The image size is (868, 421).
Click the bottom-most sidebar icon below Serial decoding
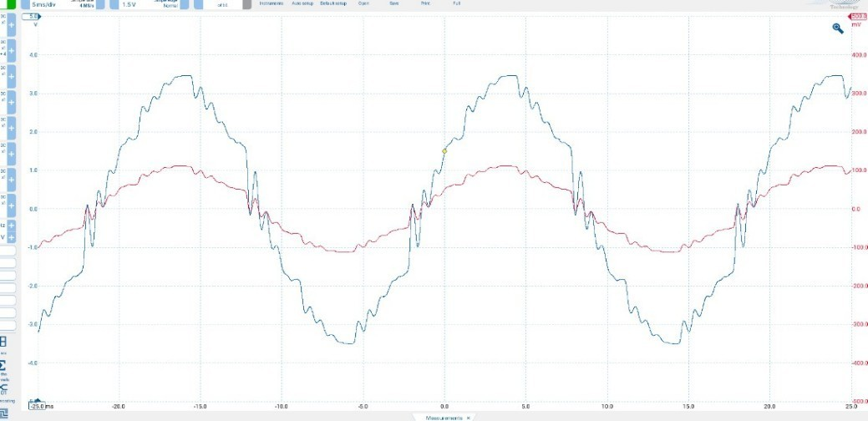tap(4, 413)
